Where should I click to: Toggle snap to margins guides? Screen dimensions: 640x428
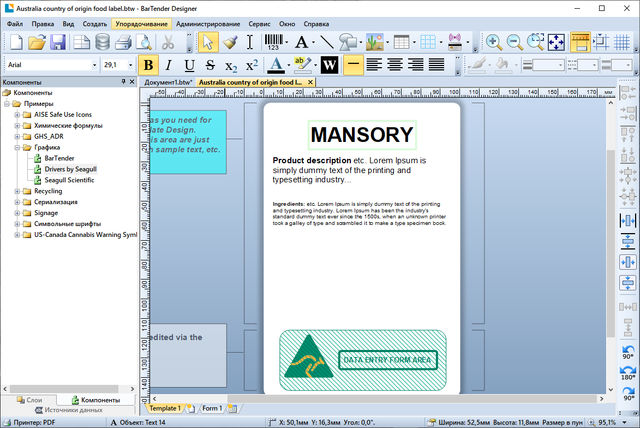pyautogui.click(x=601, y=42)
